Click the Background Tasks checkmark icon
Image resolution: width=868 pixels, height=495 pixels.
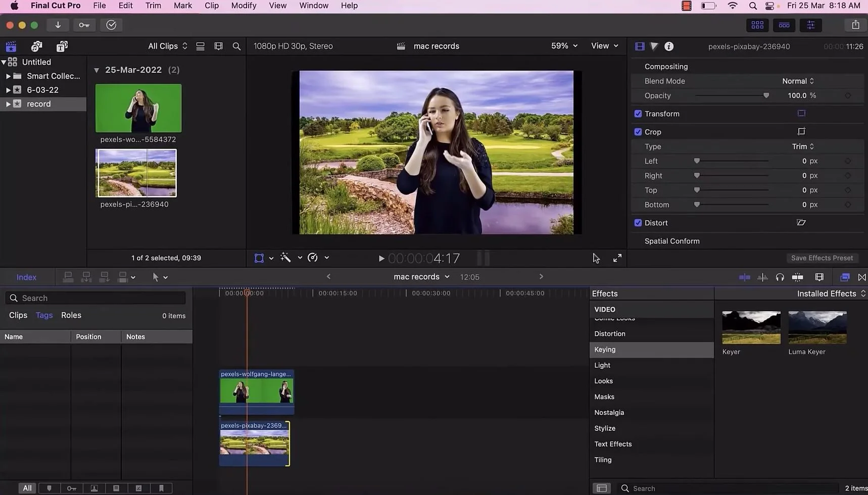[x=111, y=25]
